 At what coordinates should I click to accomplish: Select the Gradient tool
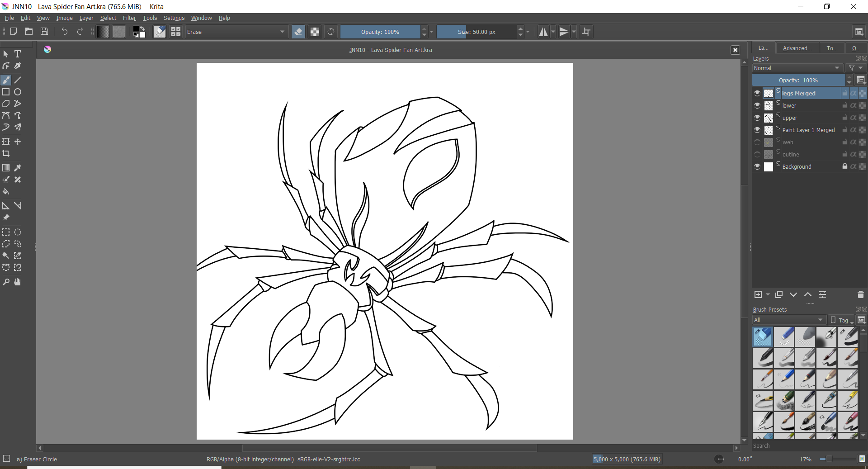(x=6, y=168)
